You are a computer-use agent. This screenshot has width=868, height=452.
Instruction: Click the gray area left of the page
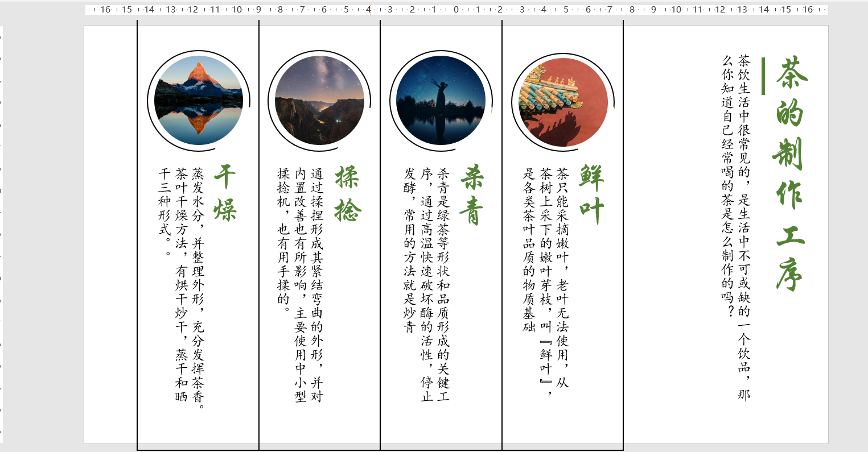tap(43, 227)
